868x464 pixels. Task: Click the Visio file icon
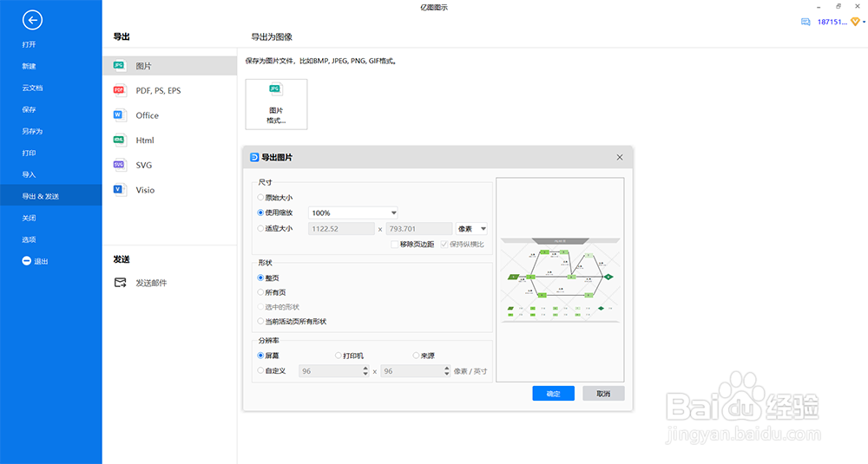click(x=119, y=190)
